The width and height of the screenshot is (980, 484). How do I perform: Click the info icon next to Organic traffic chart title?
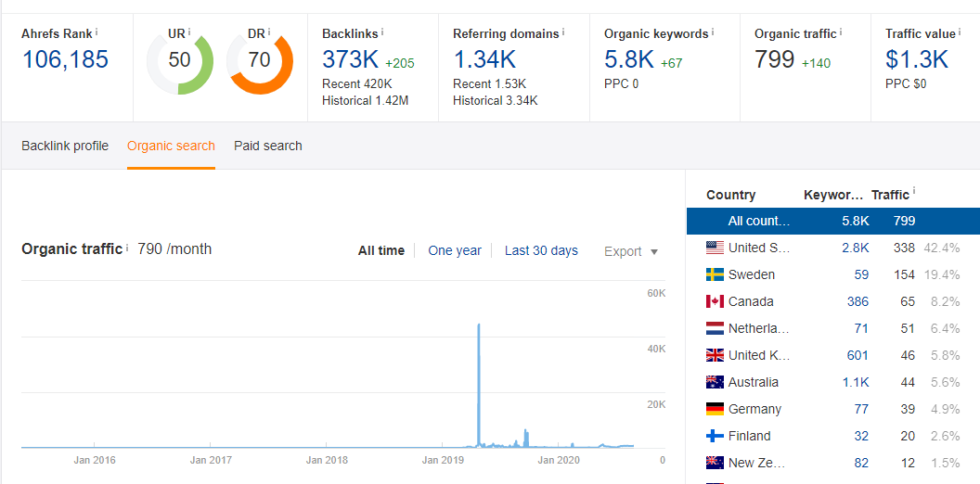pos(127,248)
